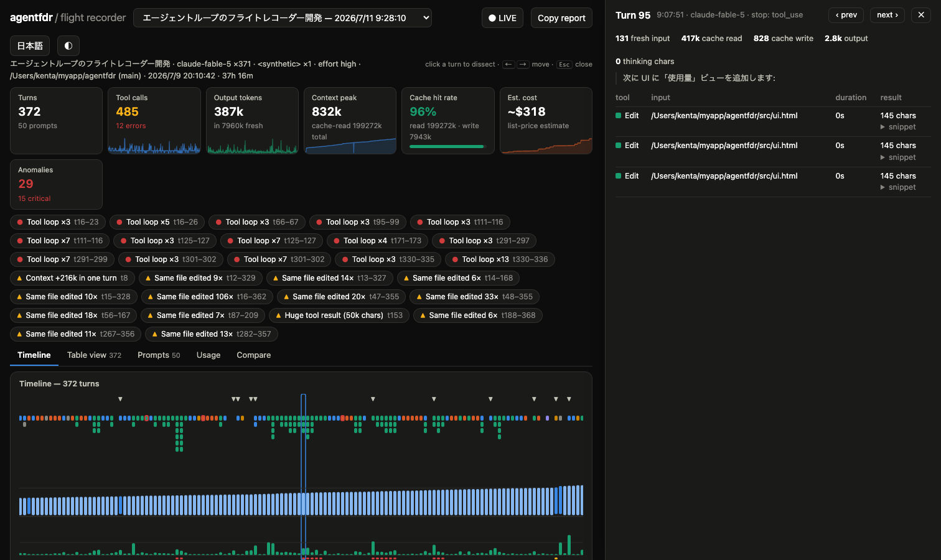
Task: Open Same file edited 6x t14–168 warning
Action: (x=458, y=278)
